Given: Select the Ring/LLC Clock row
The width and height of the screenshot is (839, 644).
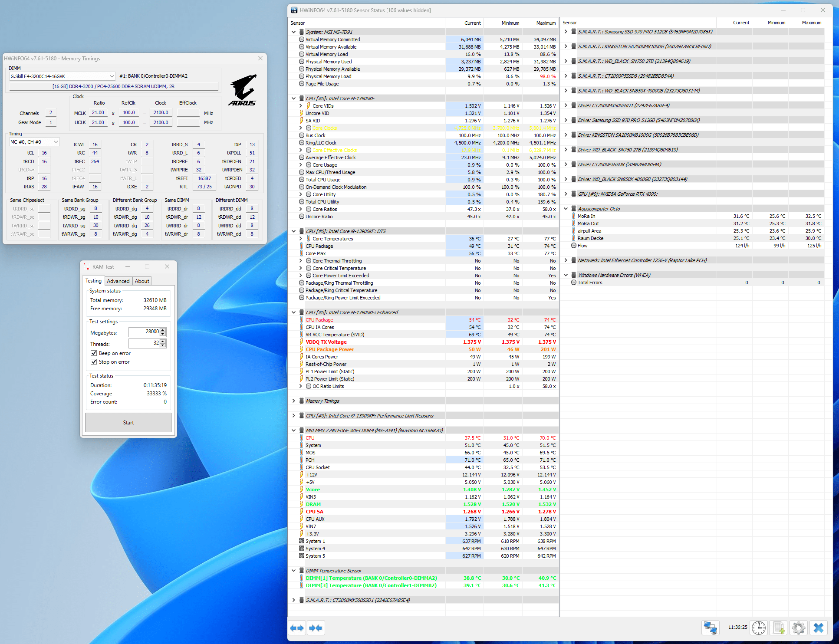Looking at the screenshot, I should pyautogui.click(x=424, y=143).
